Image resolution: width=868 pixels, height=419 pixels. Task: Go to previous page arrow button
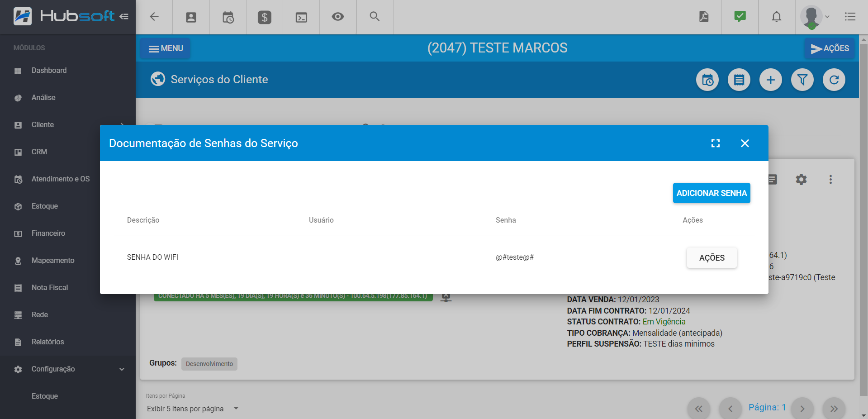tap(730, 409)
